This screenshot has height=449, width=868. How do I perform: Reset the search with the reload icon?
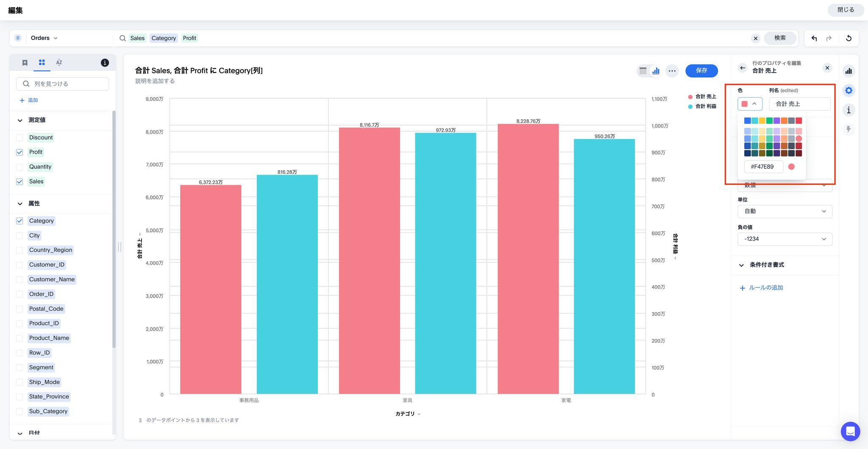point(849,38)
